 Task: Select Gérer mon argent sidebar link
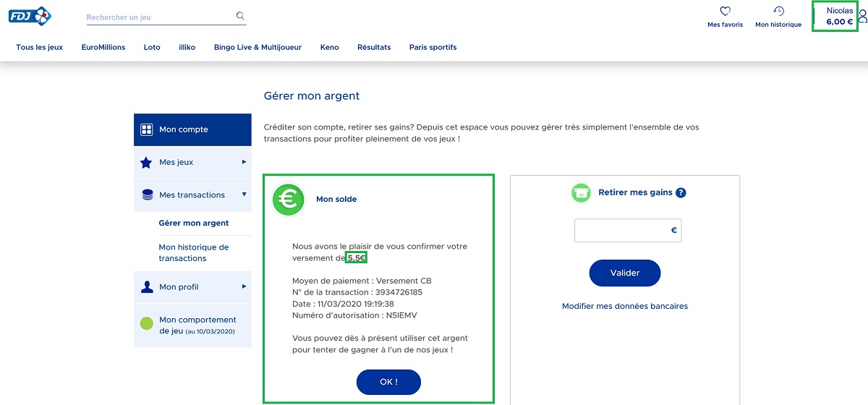pos(194,223)
